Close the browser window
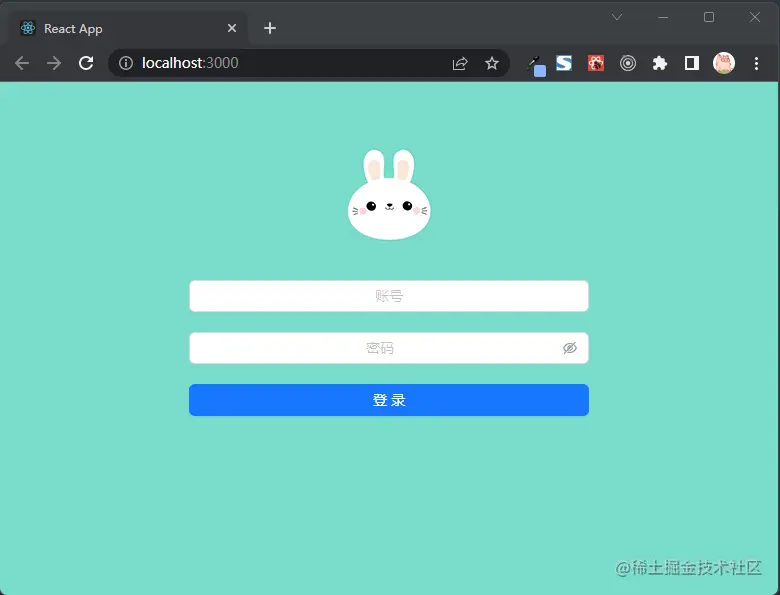The height and width of the screenshot is (595, 780). click(x=755, y=17)
